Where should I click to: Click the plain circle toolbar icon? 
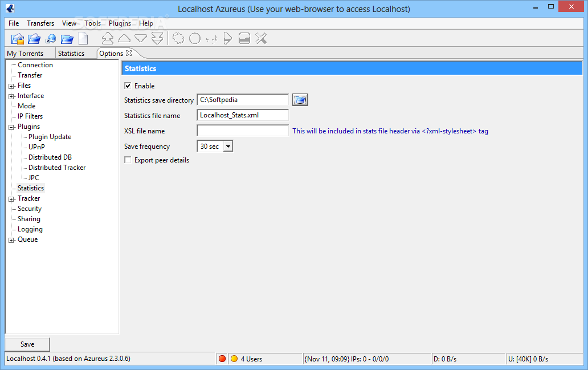pyautogui.click(x=195, y=38)
